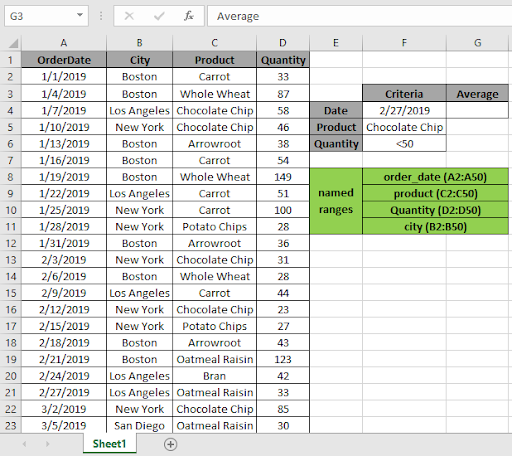Screen dimensions: 512x456
Task: Click the next sheet navigation arrow
Action: 47,444
